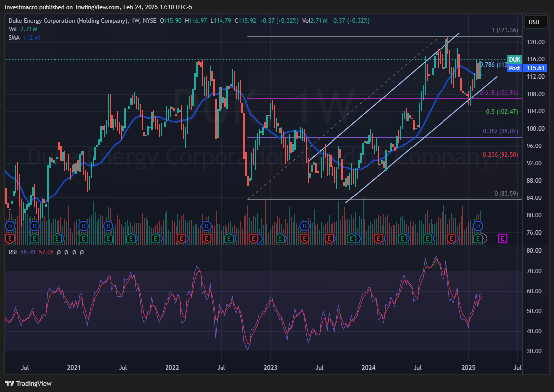This screenshot has width=554, height=392.
Task: Select the Fibonacci 0.786 level label
Action: coord(494,65)
